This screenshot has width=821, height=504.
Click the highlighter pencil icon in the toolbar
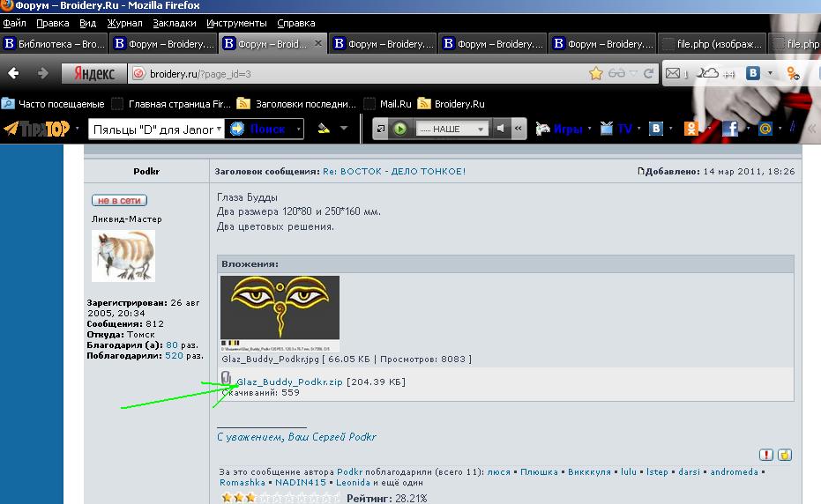pyautogui.click(x=324, y=129)
